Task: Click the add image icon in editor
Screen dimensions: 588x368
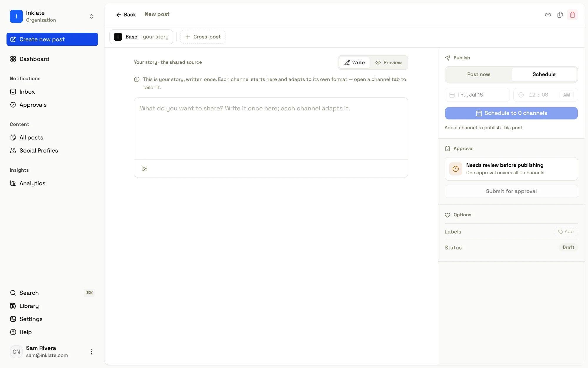Action: pyautogui.click(x=144, y=168)
